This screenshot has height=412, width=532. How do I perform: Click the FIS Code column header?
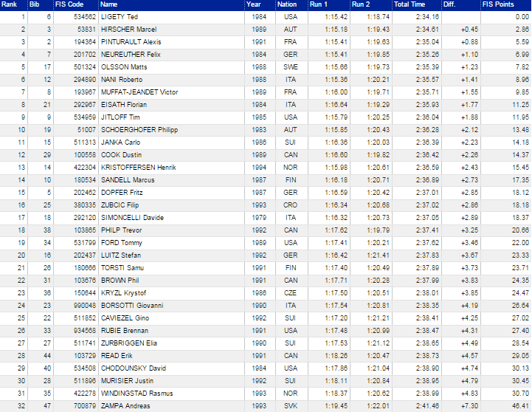(66, 4)
